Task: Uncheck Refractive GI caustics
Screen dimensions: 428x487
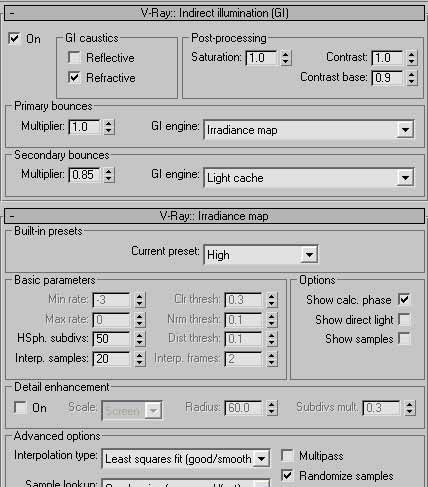Action: coord(74,77)
